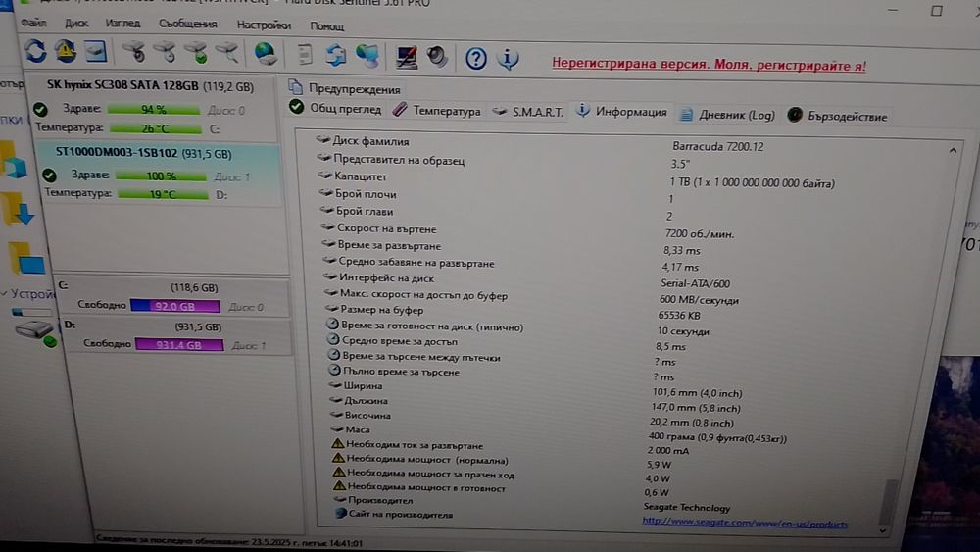Image resolution: width=980 pixels, height=552 pixels.
Task: Switch to the Температура tab
Action: click(x=437, y=111)
